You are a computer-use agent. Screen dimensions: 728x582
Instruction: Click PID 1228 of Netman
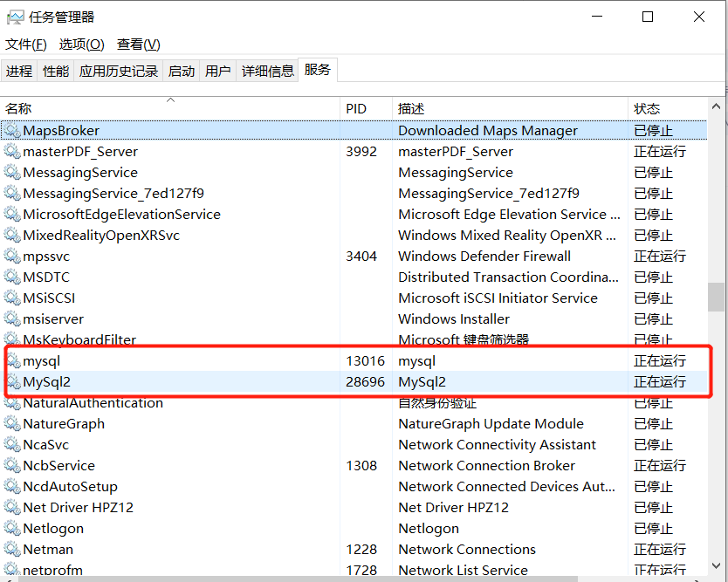[361, 549]
